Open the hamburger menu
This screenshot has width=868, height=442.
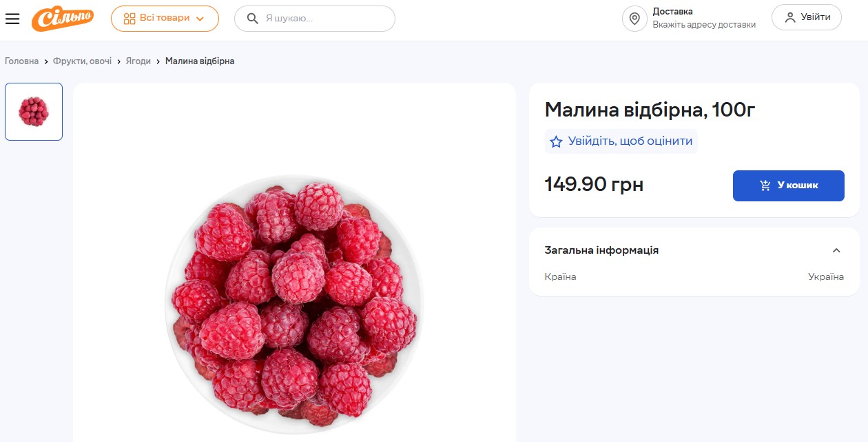(x=12, y=19)
